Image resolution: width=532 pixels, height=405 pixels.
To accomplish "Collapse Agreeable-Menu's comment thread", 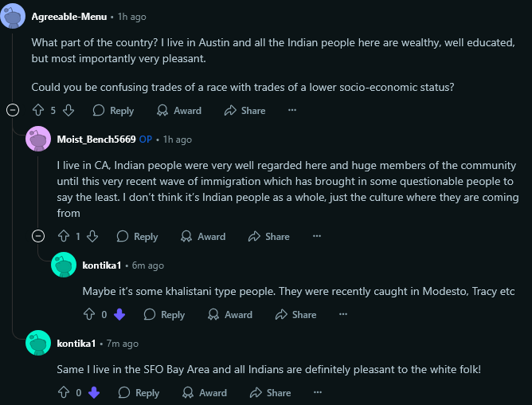I will [x=12, y=110].
